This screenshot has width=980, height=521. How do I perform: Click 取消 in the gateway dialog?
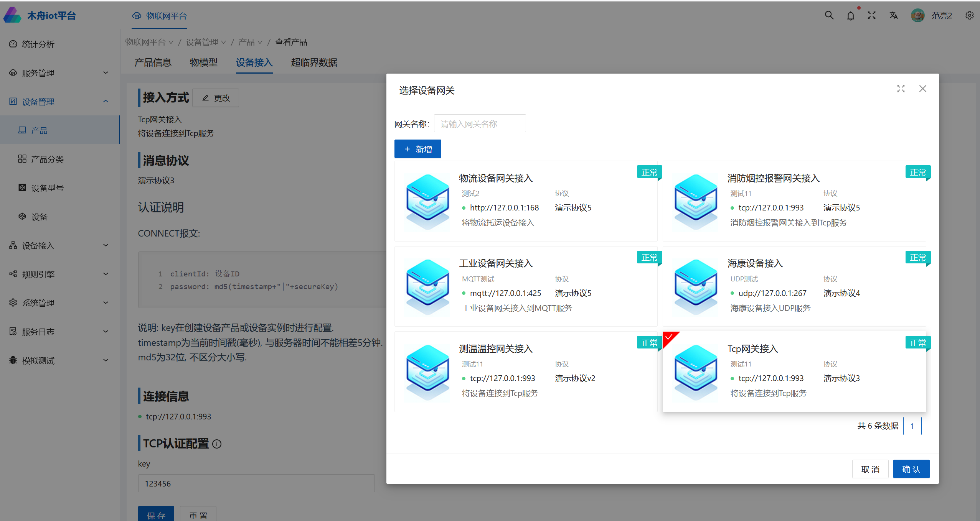pos(870,469)
